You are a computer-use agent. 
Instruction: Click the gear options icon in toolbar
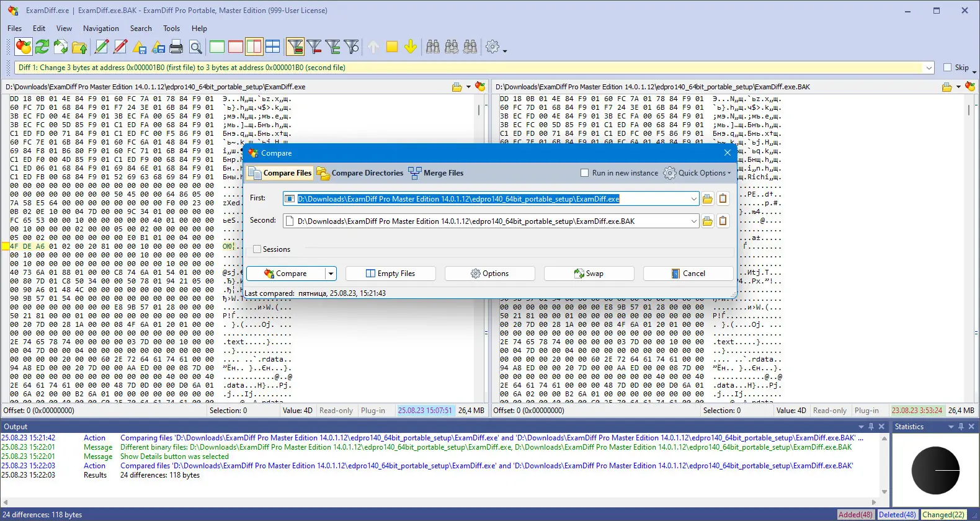tap(492, 47)
